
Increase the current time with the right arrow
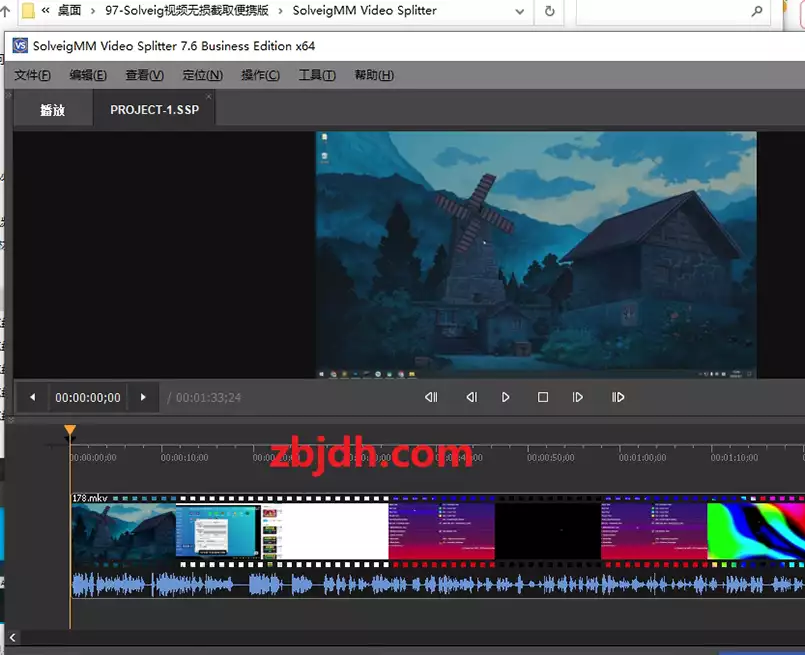pos(143,397)
